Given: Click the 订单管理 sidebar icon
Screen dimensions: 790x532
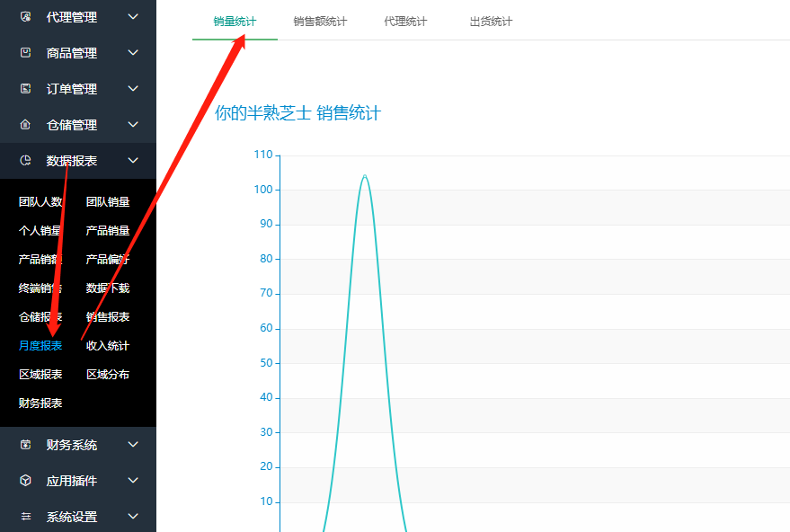Looking at the screenshot, I should click(25, 89).
